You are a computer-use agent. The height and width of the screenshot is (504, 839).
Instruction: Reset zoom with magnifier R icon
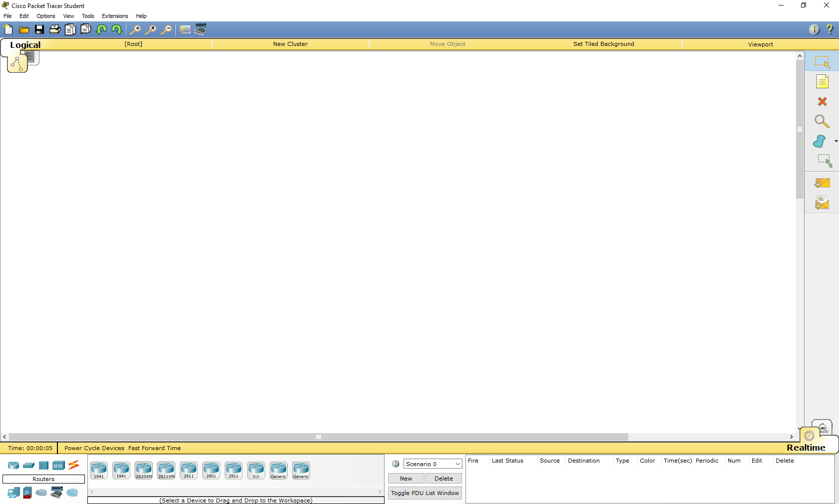click(151, 29)
